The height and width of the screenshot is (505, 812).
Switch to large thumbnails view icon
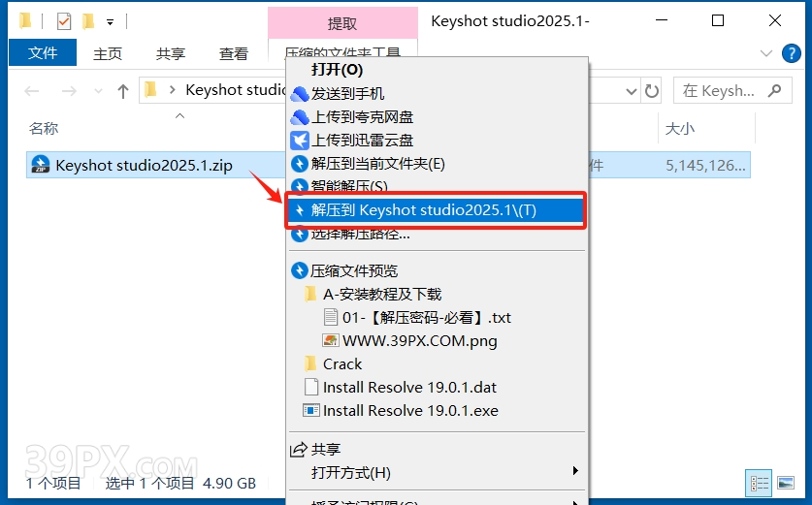786,484
